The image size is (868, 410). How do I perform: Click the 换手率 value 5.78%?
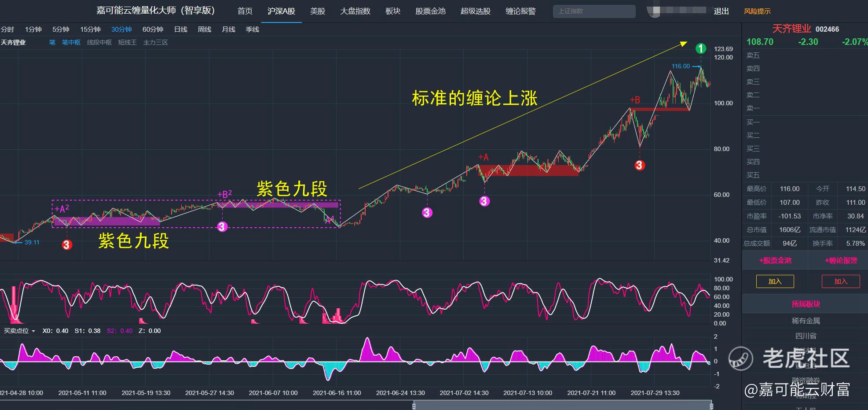pyautogui.click(x=856, y=244)
